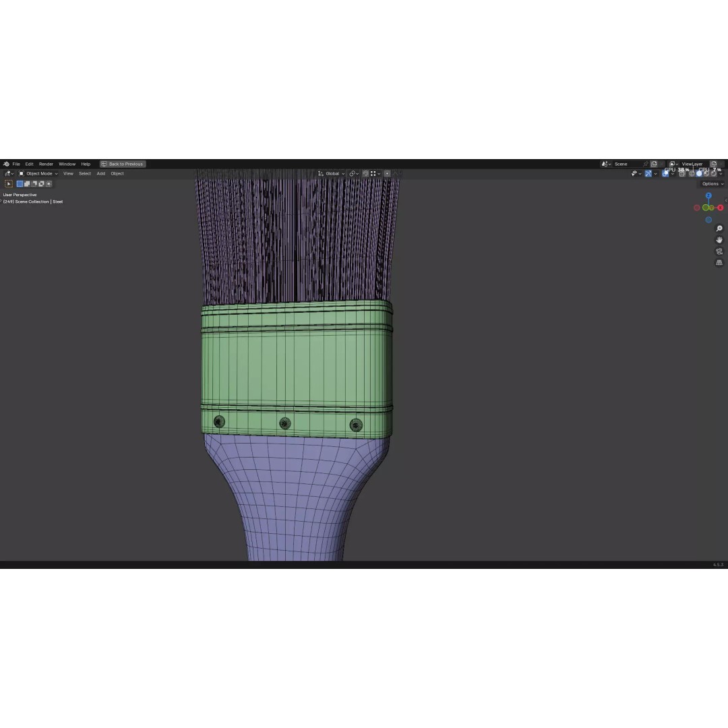Select the Select Box tool icon
Image resolution: width=728 pixels, height=728 pixels.
(8, 184)
